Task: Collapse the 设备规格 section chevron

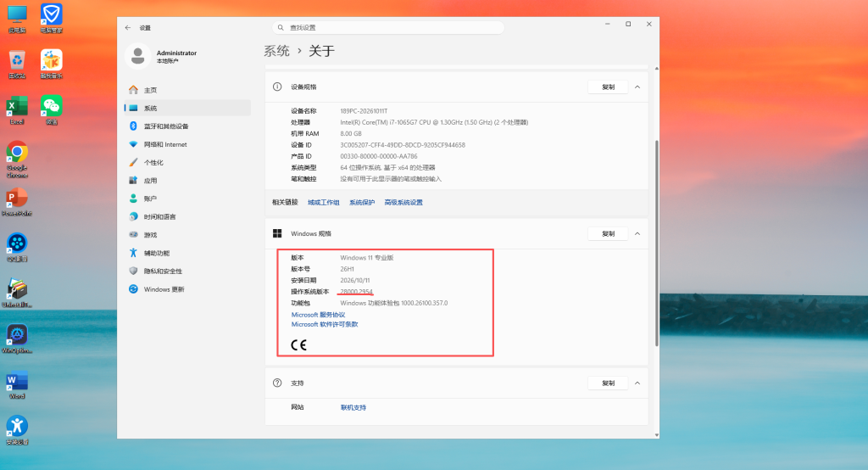Action: pyautogui.click(x=637, y=87)
